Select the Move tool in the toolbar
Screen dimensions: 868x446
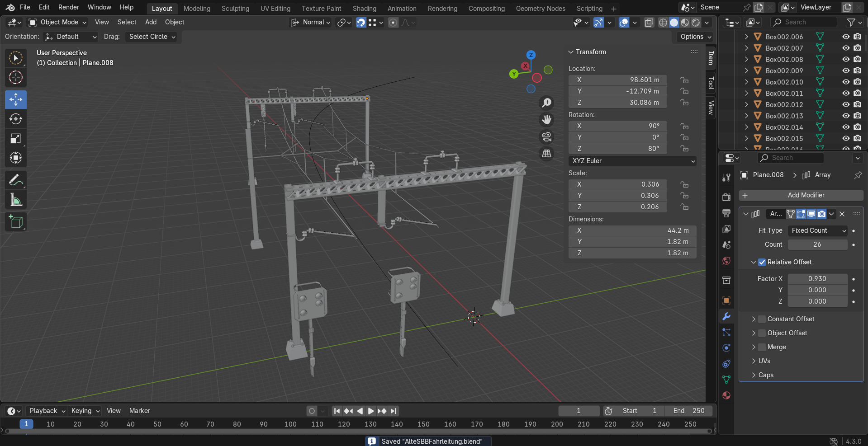16,99
